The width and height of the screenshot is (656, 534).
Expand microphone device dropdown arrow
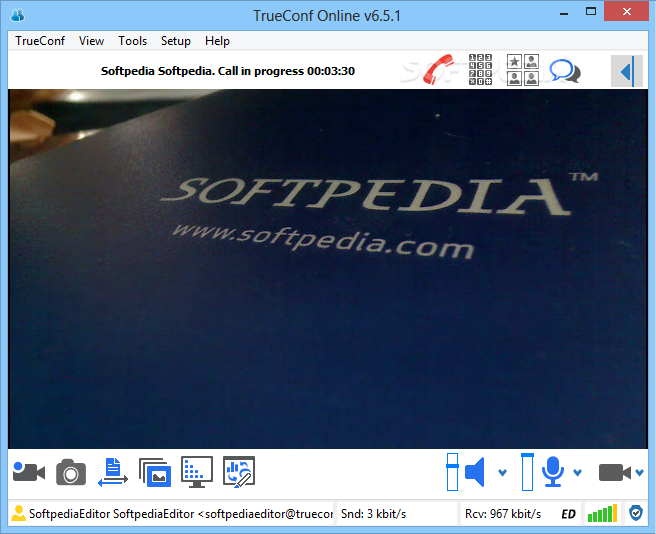578,472
